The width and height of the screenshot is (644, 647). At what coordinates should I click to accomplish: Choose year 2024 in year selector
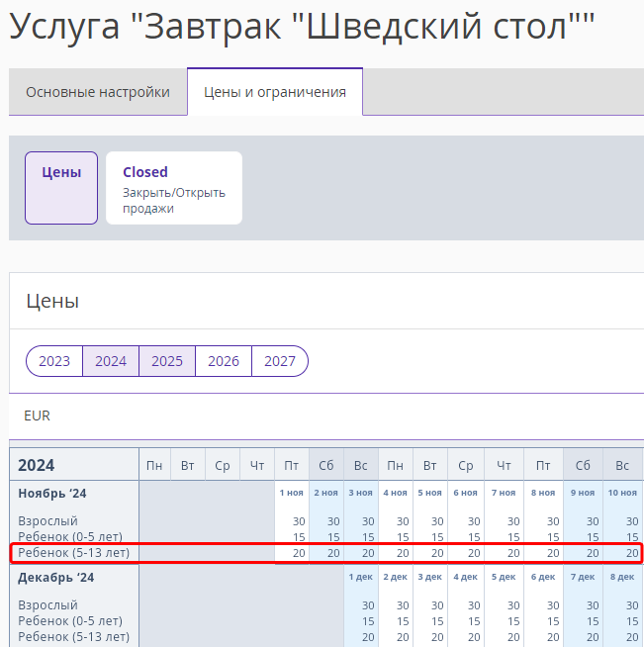pos(111,361)
